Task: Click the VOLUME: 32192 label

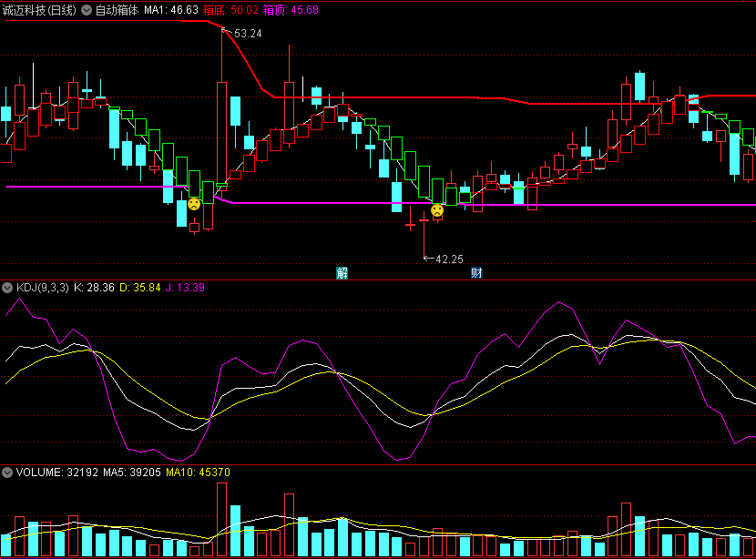Action: pyautogui.click(x=56, y=473)
